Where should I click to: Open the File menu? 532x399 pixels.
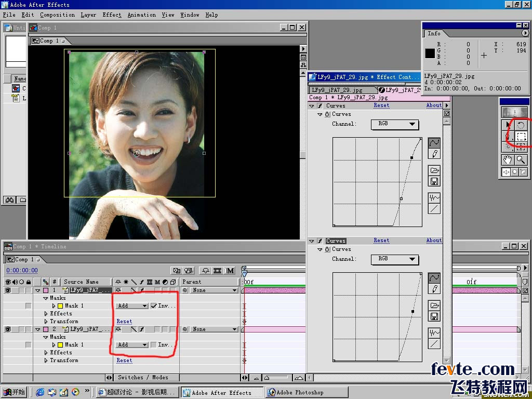9,15
